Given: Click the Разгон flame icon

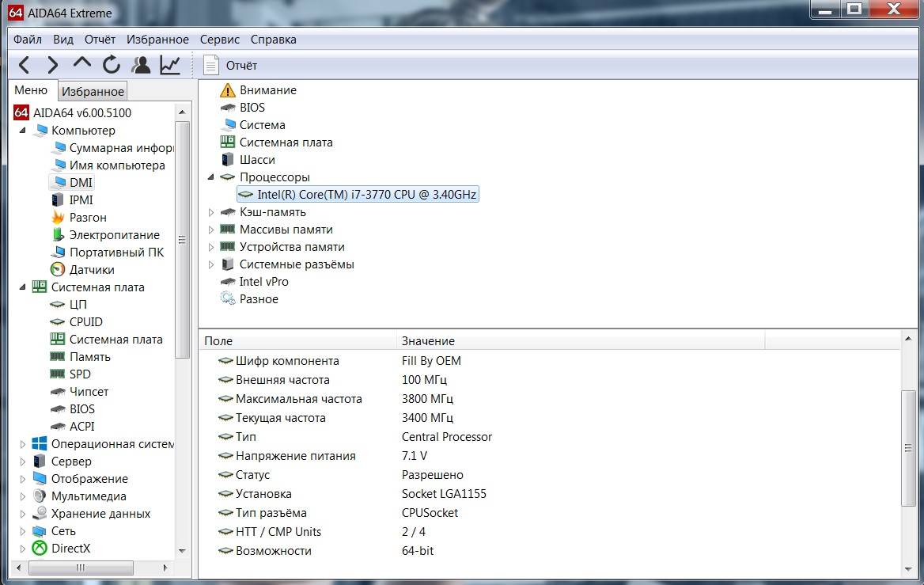Looking at the screenshot, I should pyautogui.click(x=57, y=217).
